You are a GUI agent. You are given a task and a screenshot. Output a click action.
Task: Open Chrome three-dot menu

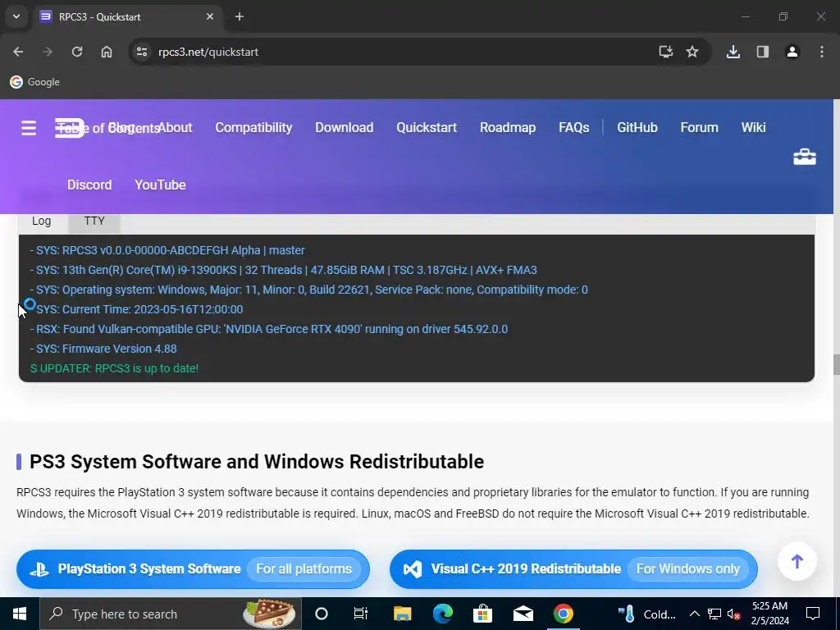822,52
